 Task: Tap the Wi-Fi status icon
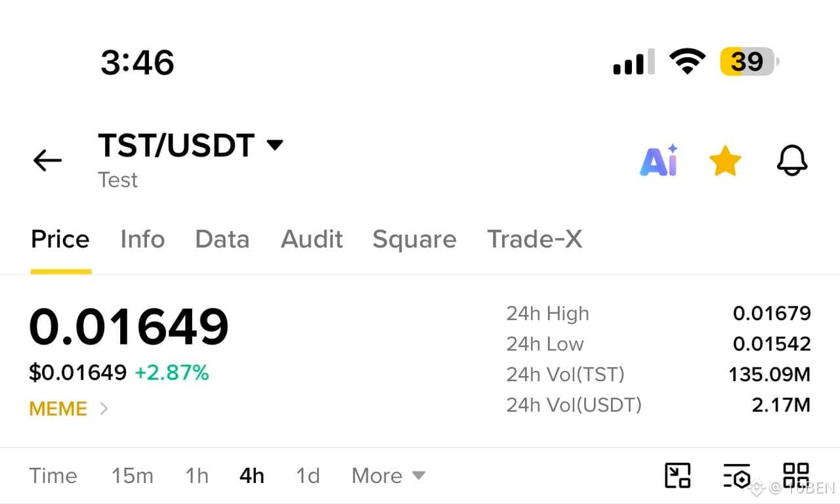coord(687,62)
